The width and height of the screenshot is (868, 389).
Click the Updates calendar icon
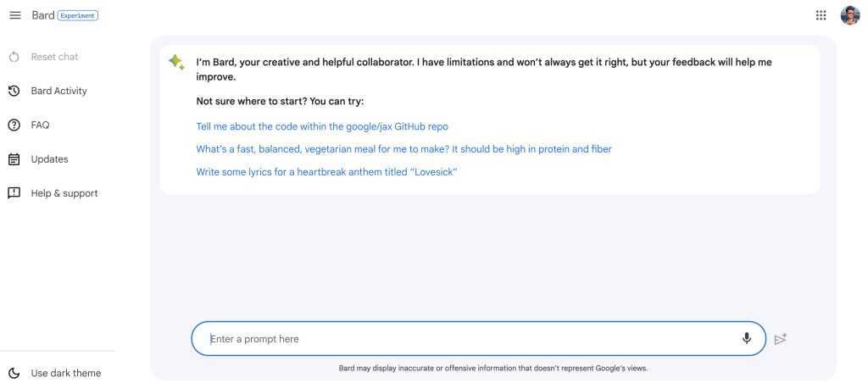coord(14,159)
